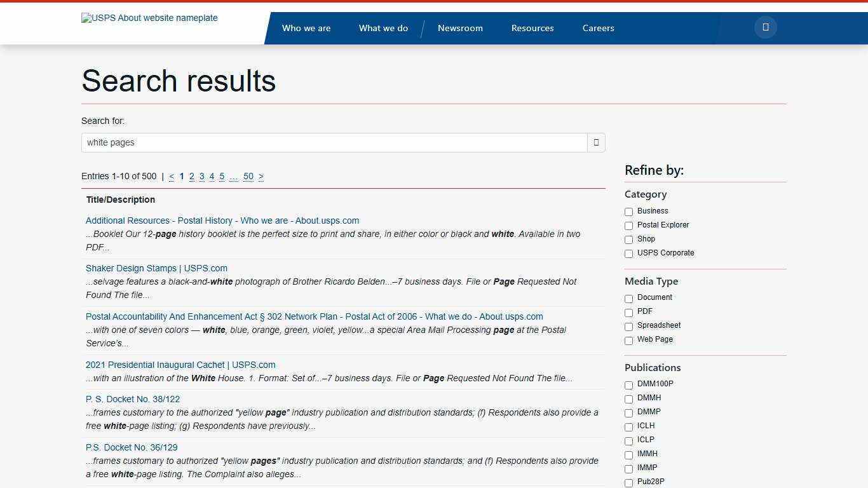This screenshot has width=868, height=488.
Task: Check the Postal Explorer category filter
Action: [x=628, y=226]
